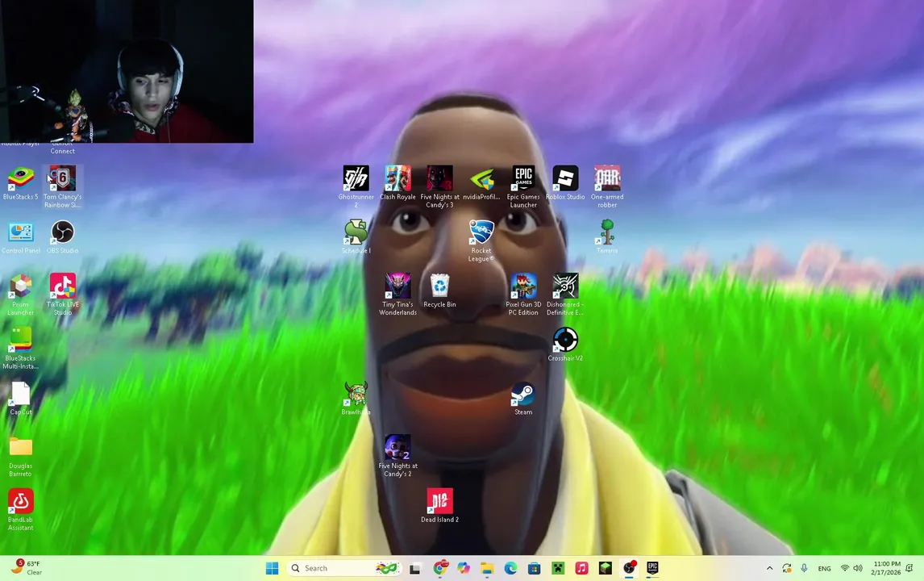Open Prism Launcher desktop shortcut
Image resolution: width=924 pixels, height=581 pixels.
(21, 295)
